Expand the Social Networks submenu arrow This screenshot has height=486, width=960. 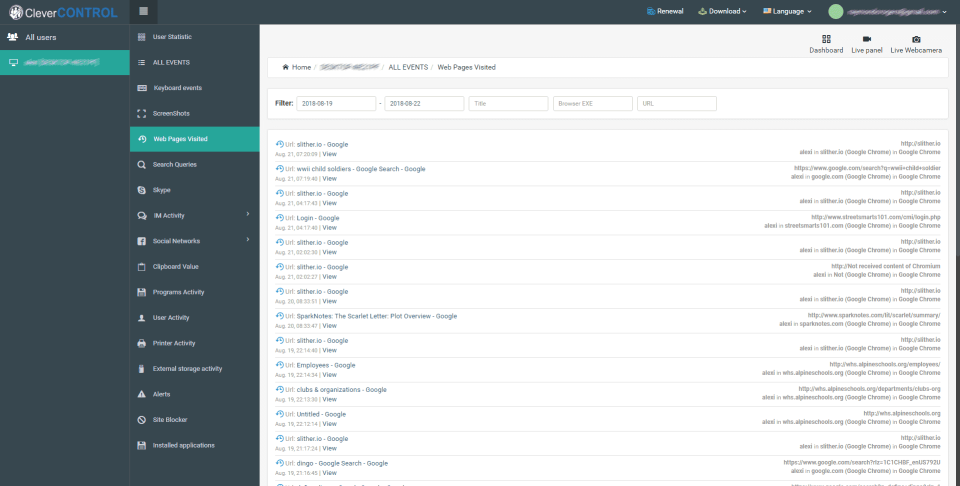[248, 239]
